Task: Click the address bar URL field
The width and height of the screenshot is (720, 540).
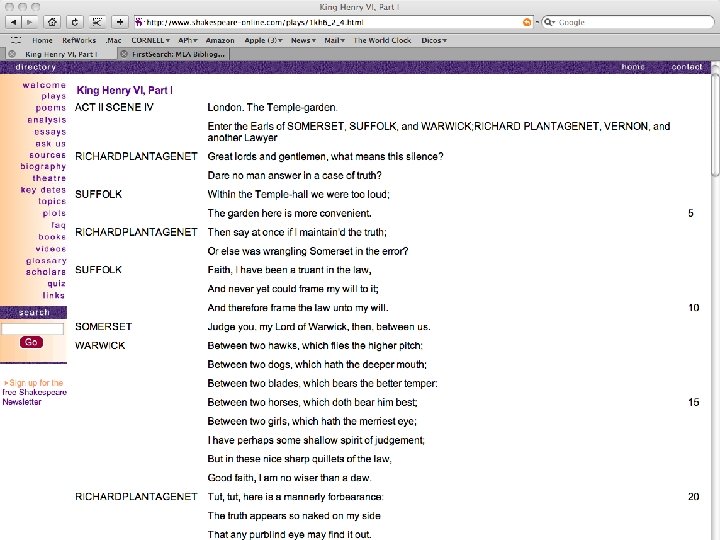Action: tap(333, 22)
